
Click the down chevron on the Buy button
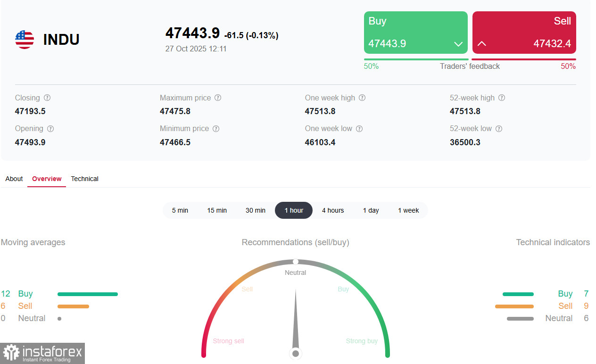pyautogui.click(x=458, y=44)
